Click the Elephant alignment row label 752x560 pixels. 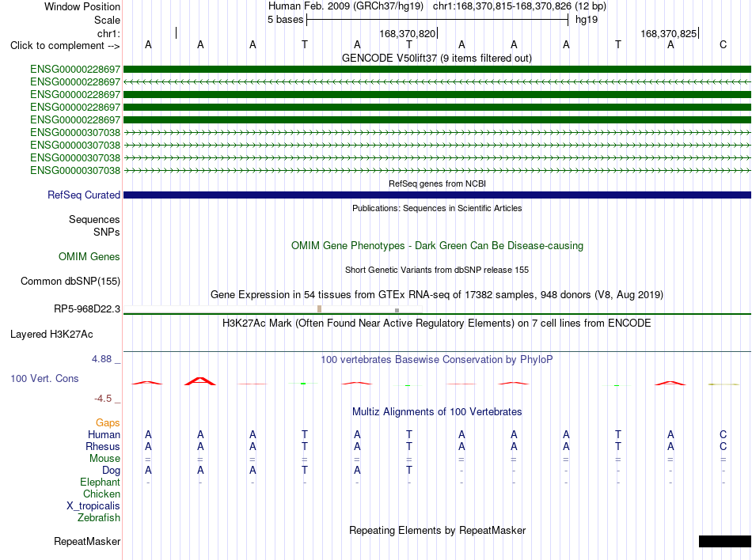pos(100,482)
